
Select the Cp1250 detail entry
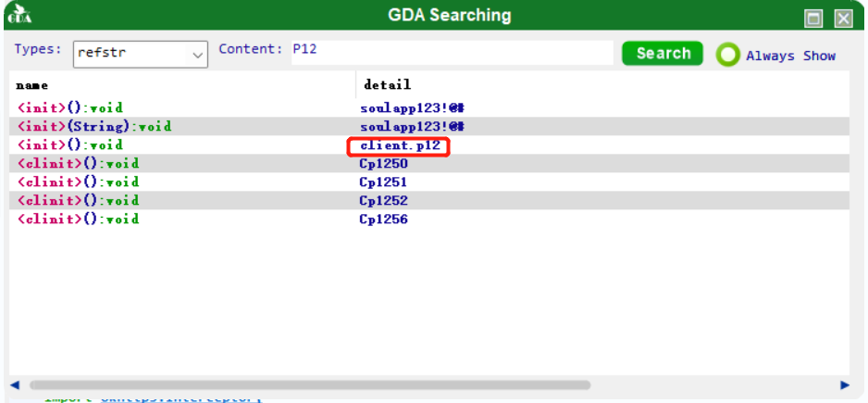click(384, 164)
